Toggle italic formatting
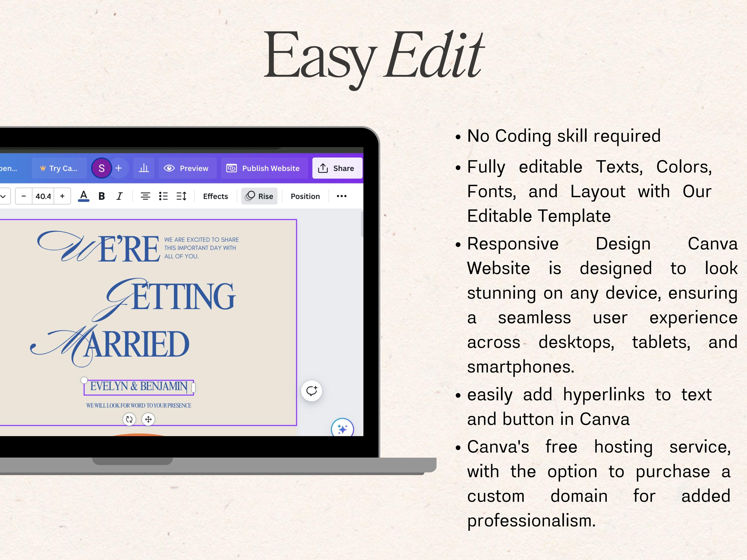 click(x=119, y=196)
